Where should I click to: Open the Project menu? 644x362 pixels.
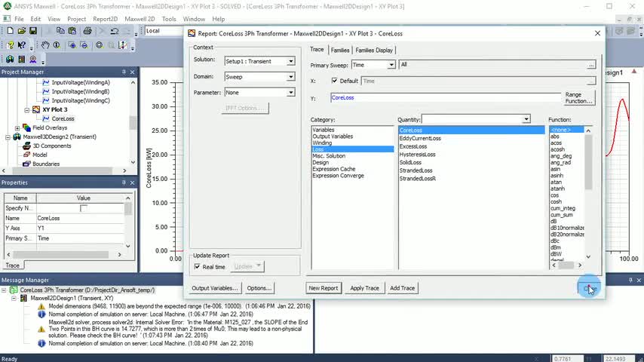click(76, 19)
